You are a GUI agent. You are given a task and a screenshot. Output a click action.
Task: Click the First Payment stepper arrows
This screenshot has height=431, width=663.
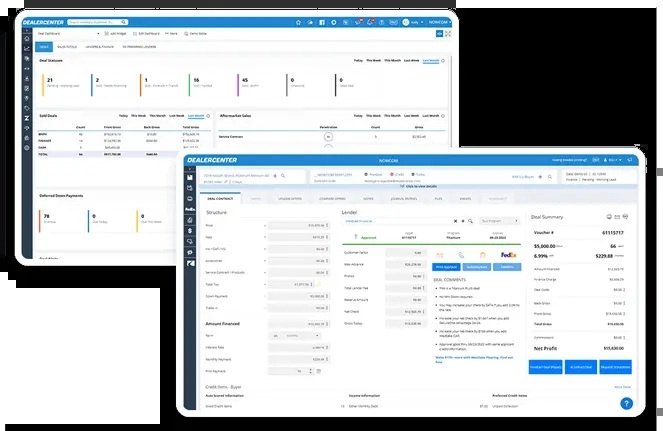coord(311,371)
